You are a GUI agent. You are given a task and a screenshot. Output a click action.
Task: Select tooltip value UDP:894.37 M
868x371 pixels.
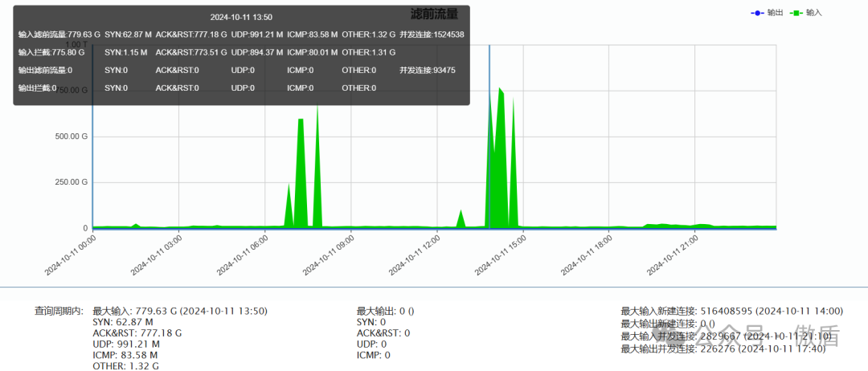click(x=257, y=52)
